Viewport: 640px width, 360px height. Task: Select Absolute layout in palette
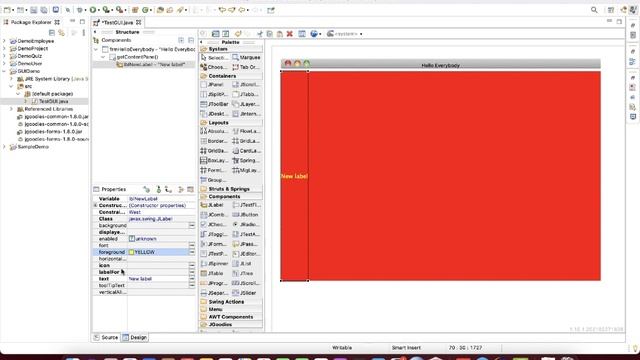click(x=215, y=131)
